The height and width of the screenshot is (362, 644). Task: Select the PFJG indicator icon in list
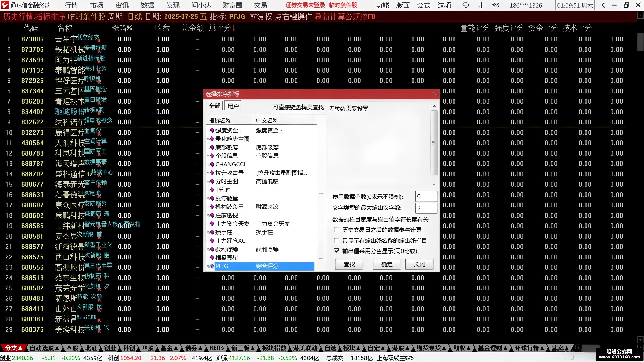pyautogui.click(x=212, y=266)
